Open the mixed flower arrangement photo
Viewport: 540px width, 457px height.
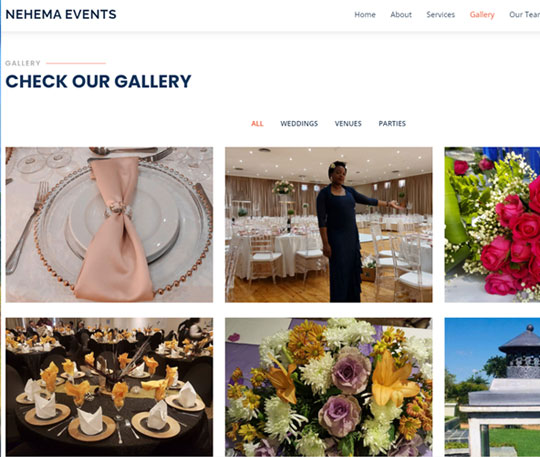tap(329, 387)
